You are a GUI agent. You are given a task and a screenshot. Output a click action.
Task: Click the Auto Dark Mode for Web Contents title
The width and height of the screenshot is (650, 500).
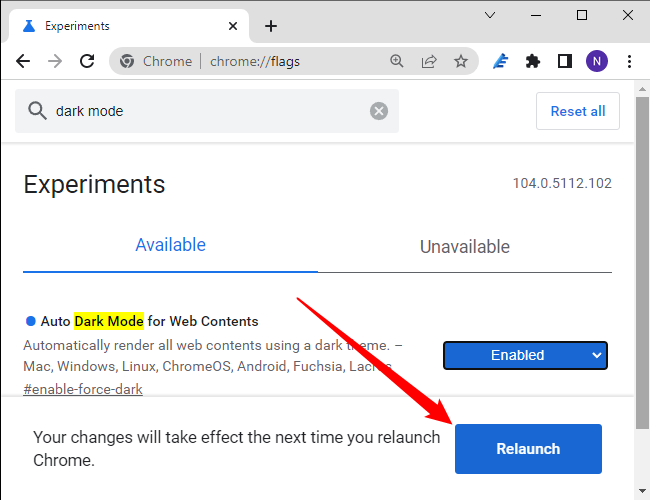click(x=149, y=321)
